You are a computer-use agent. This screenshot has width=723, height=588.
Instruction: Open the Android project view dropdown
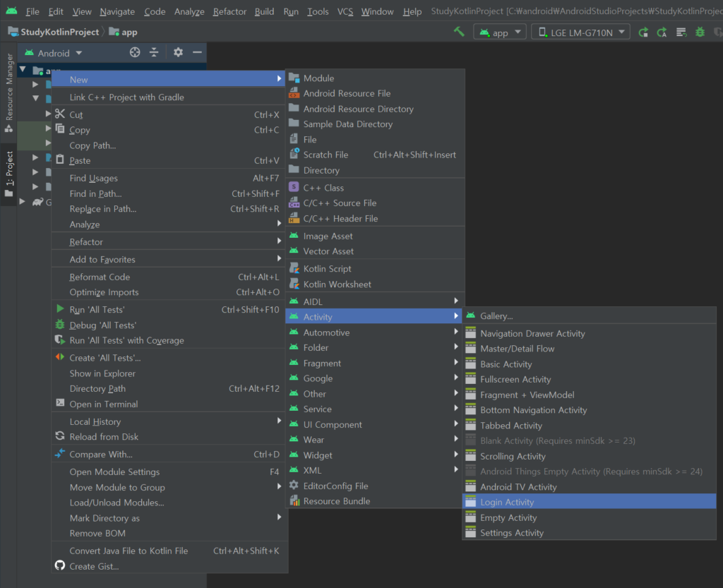tap(54, 53)
